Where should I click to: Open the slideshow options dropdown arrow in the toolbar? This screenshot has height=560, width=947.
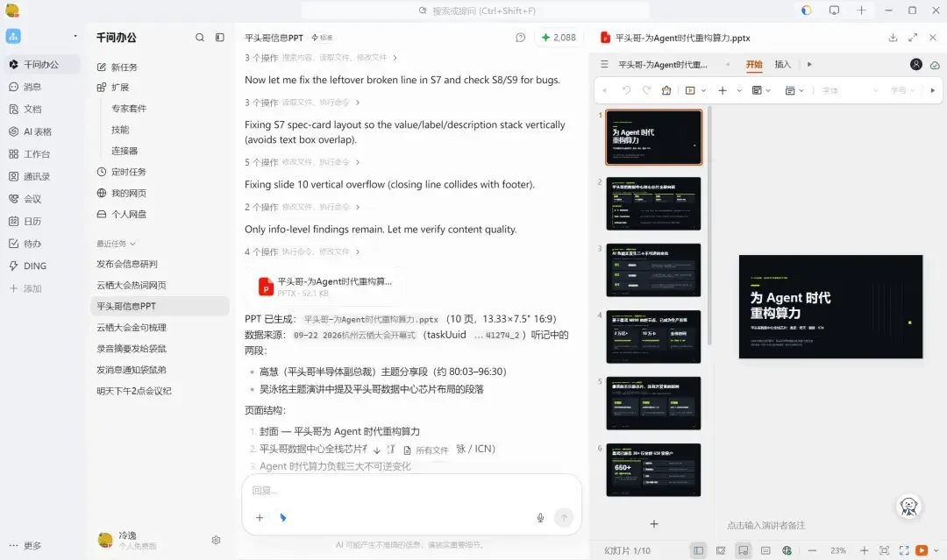pyautogui.click(x=703, y=90)
